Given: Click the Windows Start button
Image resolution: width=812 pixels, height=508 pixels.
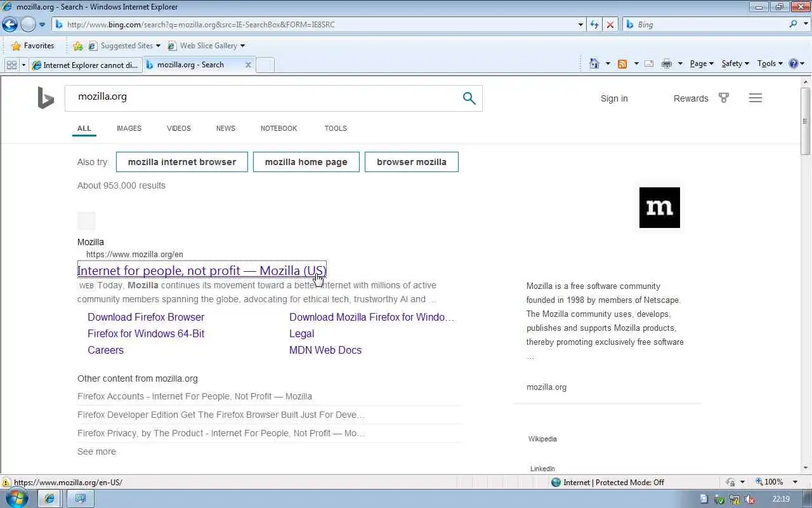Looking at the screenshot, I should [17, 498].
